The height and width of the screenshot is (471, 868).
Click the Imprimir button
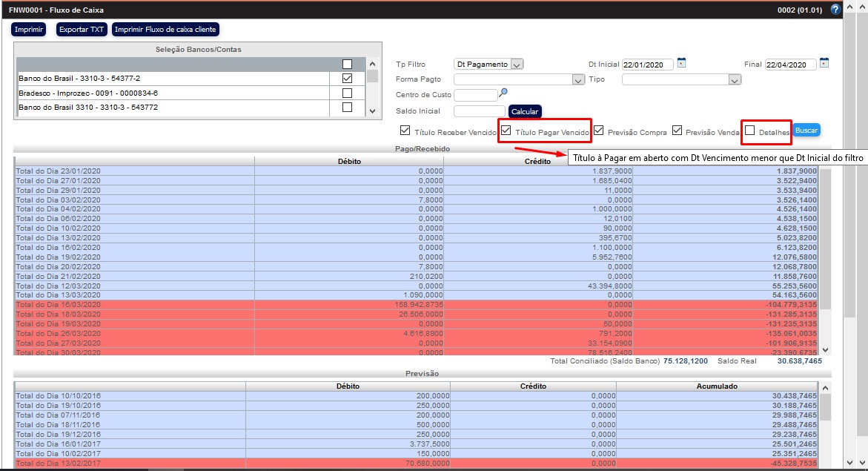click(x=29, y=30)
